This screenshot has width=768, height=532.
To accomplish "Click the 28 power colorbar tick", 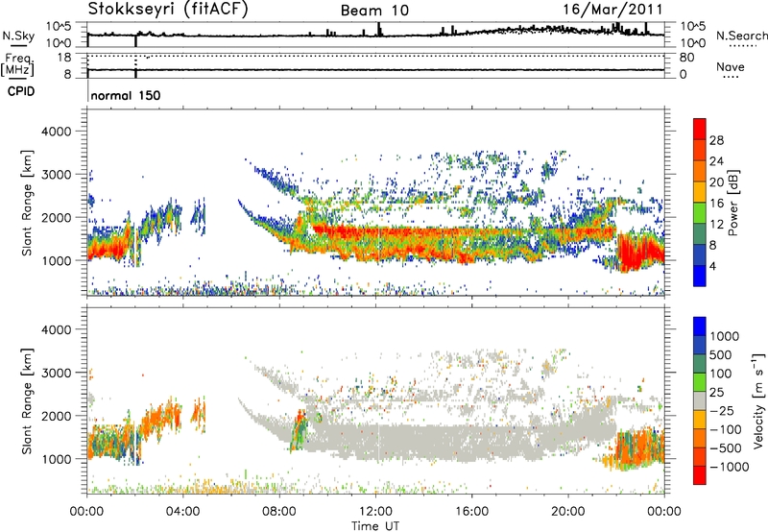I will (716, 140).
